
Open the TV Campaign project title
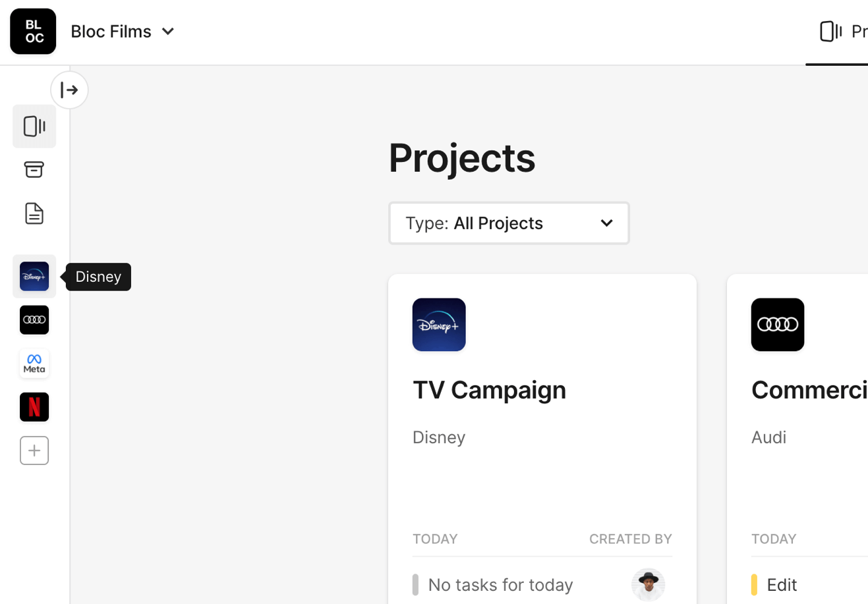pyautogui.click(x=489, y=390)
